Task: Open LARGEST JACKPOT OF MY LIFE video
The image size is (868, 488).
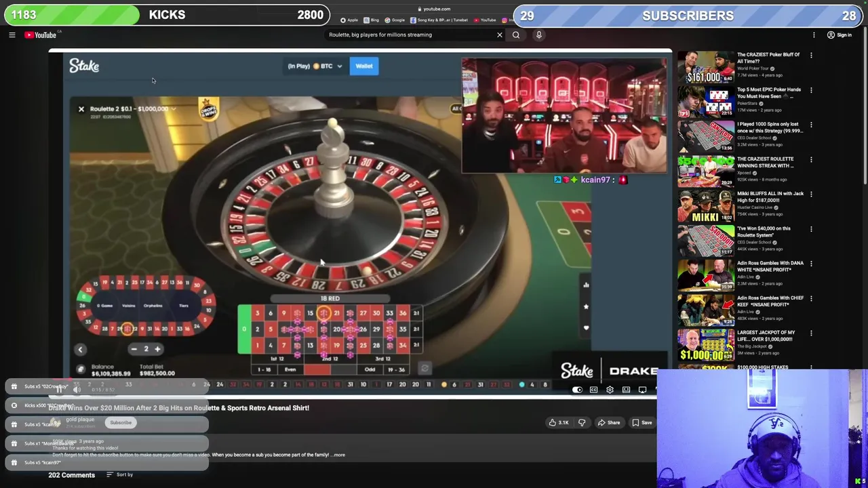Action: click(765, 335)
